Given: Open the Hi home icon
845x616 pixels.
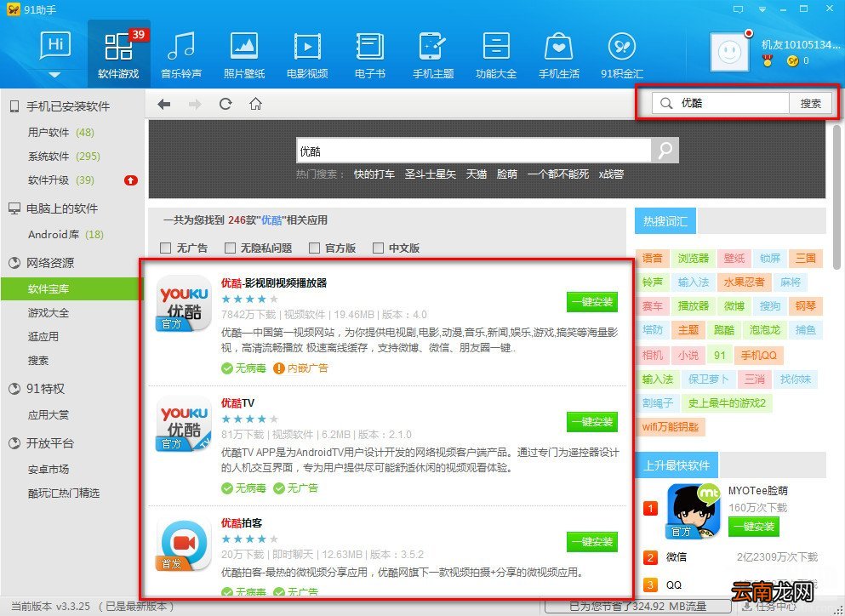Looking at the screenshot, I should [55, 46].
